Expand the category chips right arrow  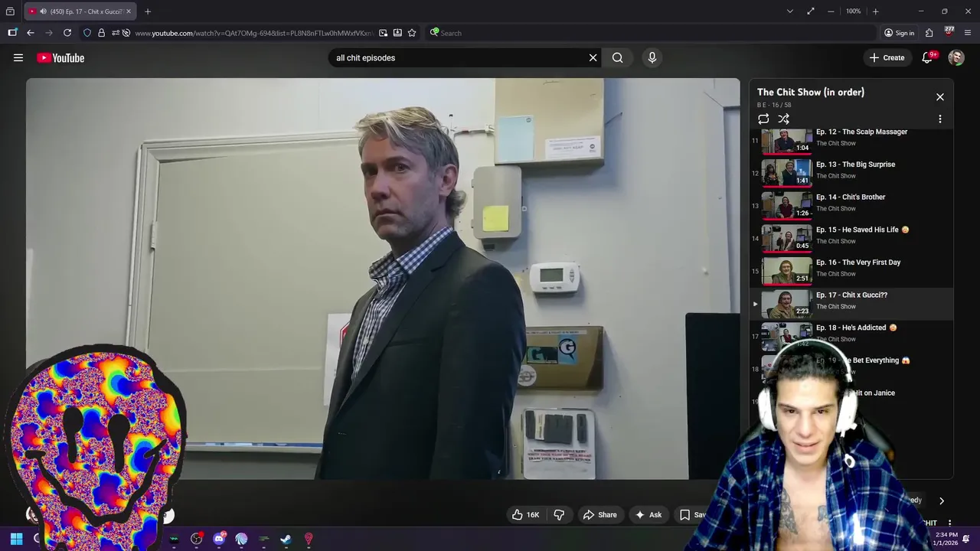[x=942, y=500]
